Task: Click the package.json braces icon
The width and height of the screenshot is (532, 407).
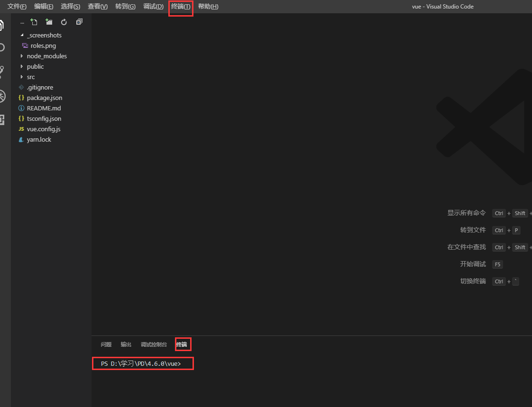Action: click(21, 98)
